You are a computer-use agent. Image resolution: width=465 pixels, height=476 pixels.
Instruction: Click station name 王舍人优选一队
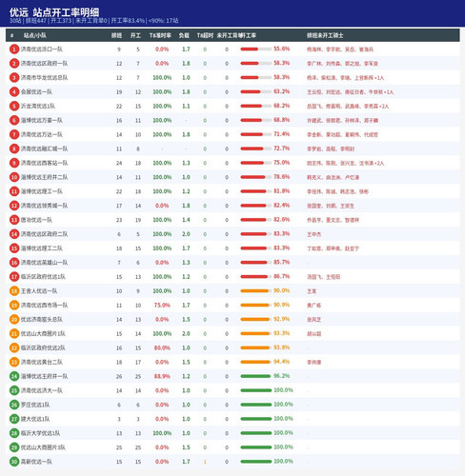coord(39,291)
